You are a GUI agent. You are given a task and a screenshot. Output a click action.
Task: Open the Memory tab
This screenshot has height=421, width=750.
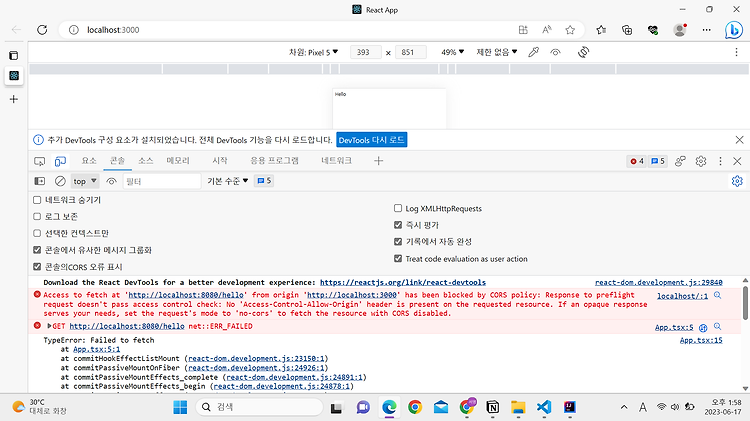[x=178, y=161]
